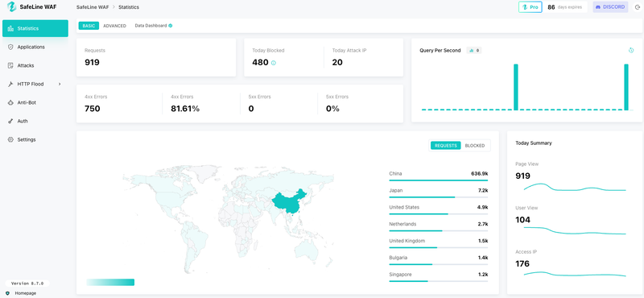This screenshot has height=298, width=644.
Task: Click the Version 8.7.0 label
Action: point(27,284)
